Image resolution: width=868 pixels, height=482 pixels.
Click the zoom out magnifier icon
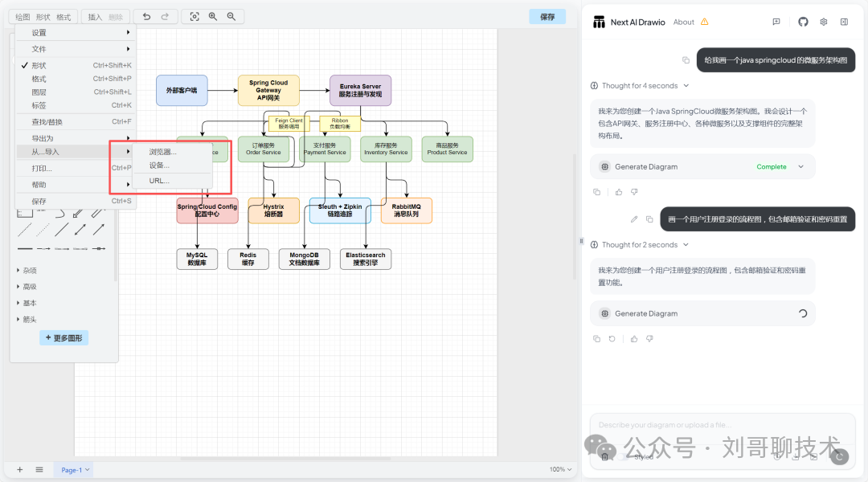[x=231, y=17]
